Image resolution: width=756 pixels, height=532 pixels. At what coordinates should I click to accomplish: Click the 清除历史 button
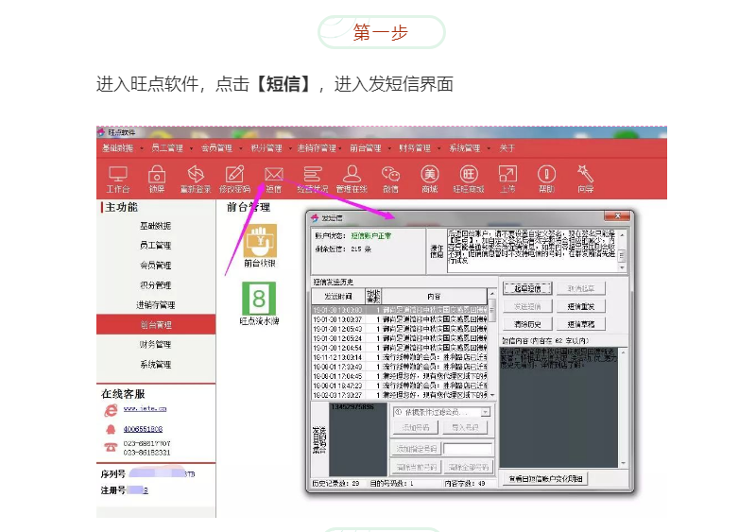(x=527, y=324)
